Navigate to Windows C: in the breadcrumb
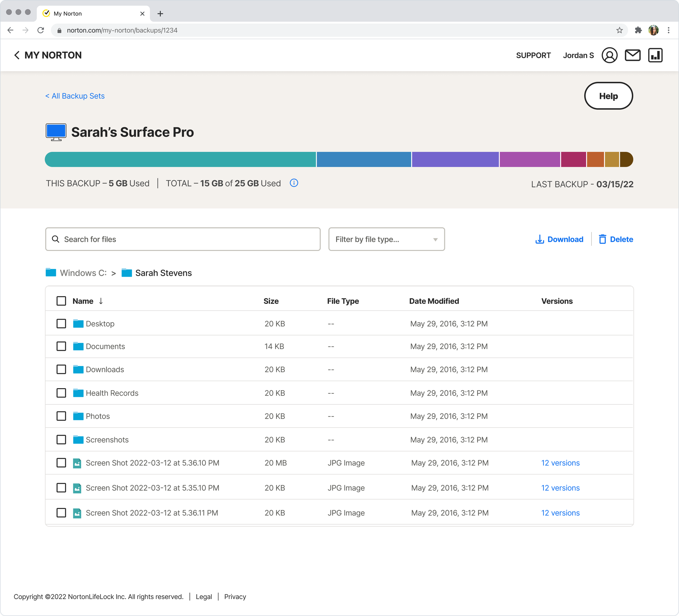The width and height of the screenshot is (679, 616). [83, 273]
